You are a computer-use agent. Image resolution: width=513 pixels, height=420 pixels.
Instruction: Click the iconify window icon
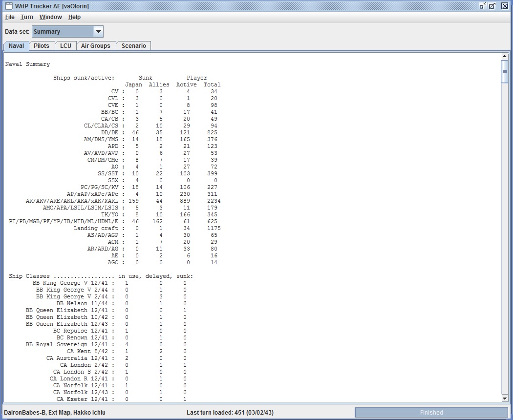tap(483, 6)
